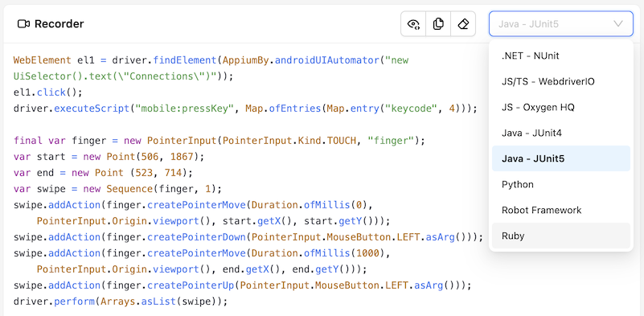Click the show boilerplate code eye icon
This screenshot has width=644, height=316.
tap(413, 24)
